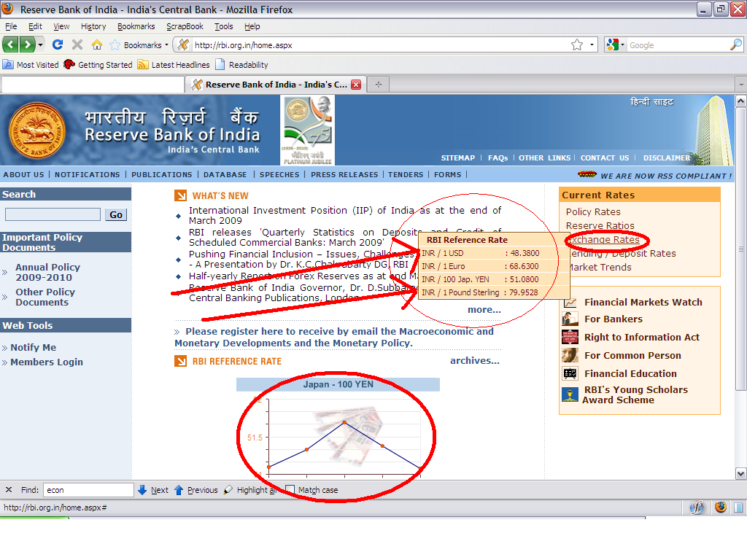The height and width of the screenshot is (560, 747).
Task: Go forward with the green forward arrow
Action: click(27, 44)
